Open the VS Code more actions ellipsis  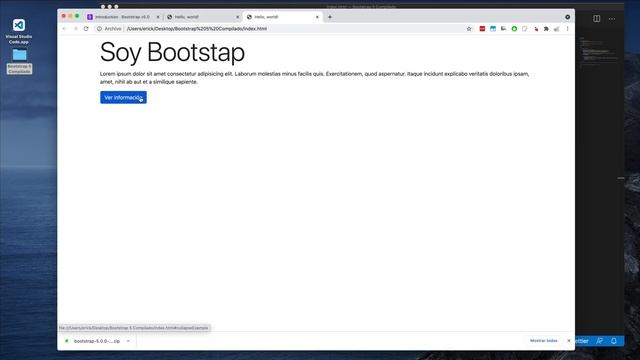(612, 19)
